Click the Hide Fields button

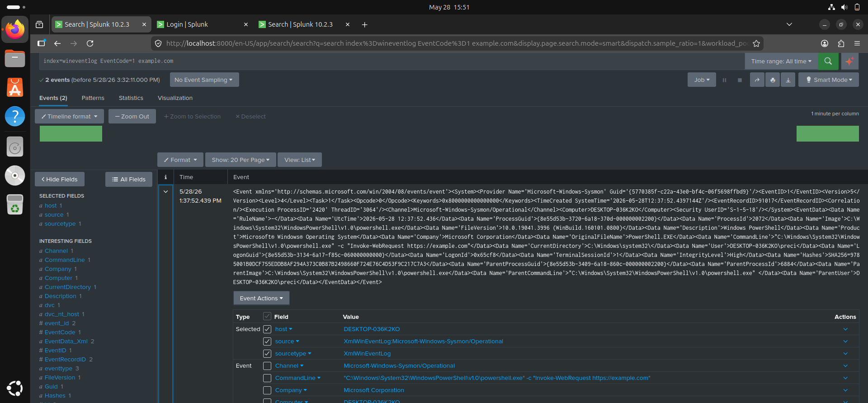coord(60,179)
